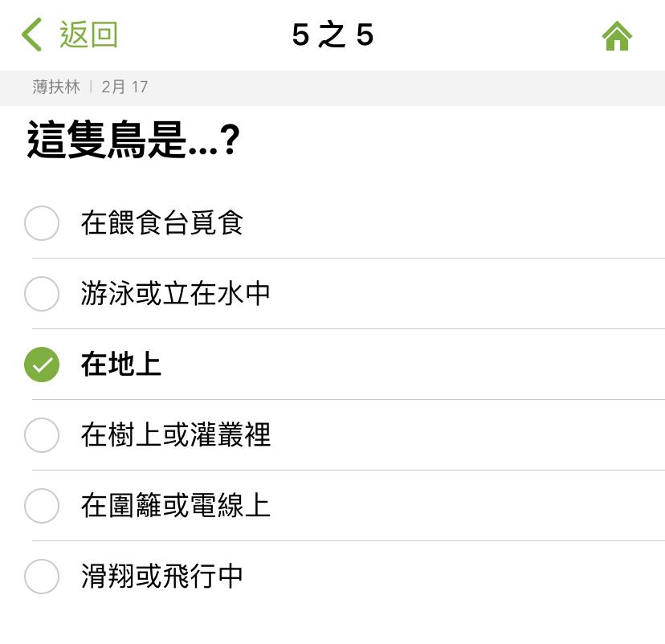Tap the 在樹上或灌叢裡 option text

(175, 435)
